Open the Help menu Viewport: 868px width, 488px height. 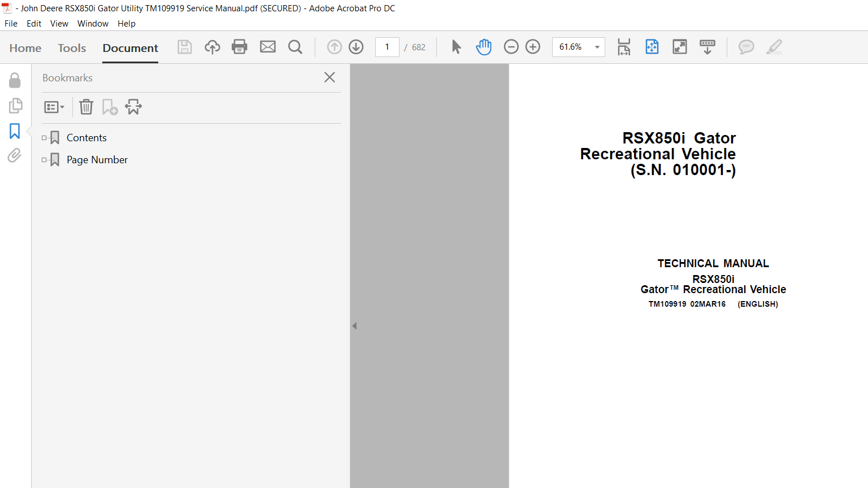pyautogui.click(x=127, y=24)
